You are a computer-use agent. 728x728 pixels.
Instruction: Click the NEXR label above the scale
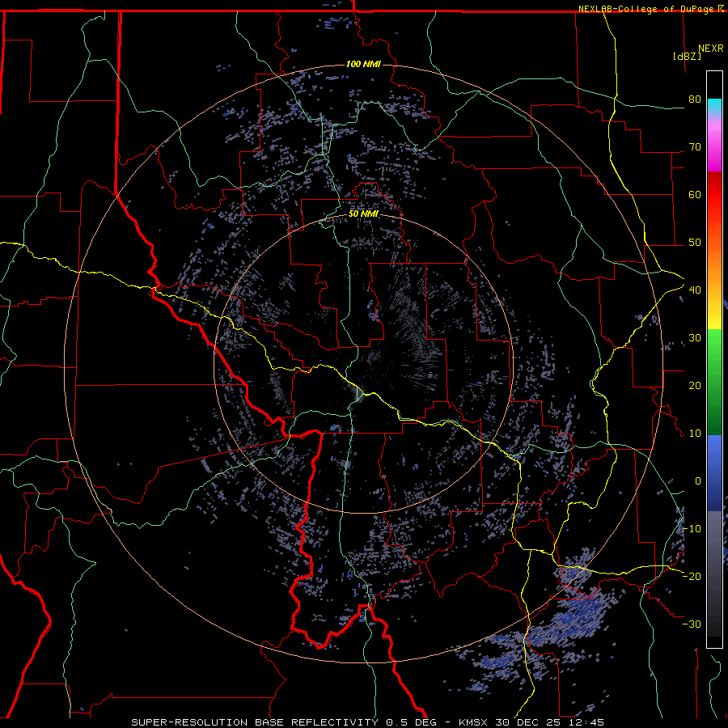click(x=710, y=49)
